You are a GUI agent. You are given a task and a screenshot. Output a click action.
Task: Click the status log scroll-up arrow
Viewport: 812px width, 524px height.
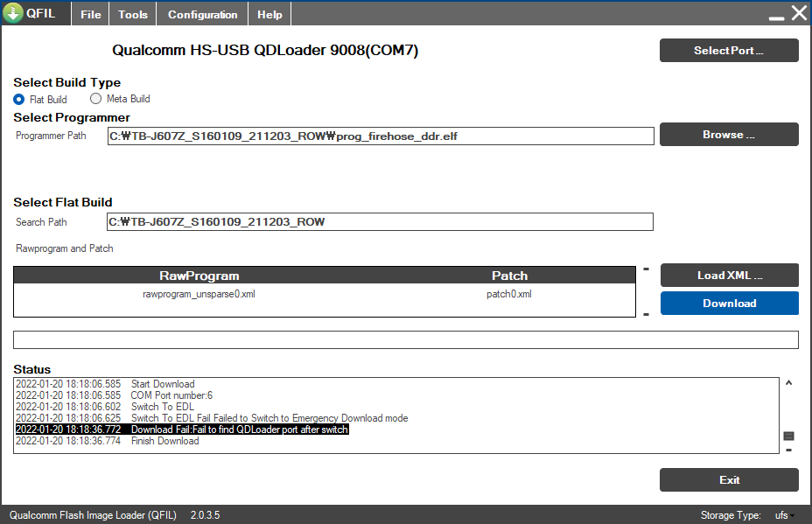point(788,383)
